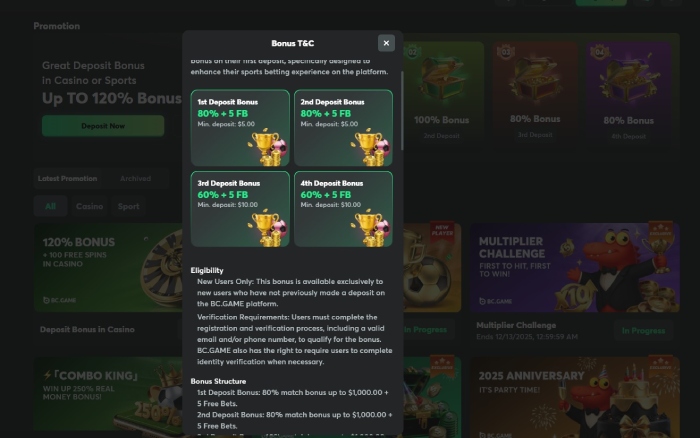The image size is (700, 438).
Task: Click the trophy icon in 1st Deposit Bonus
Action: (267, 147)
